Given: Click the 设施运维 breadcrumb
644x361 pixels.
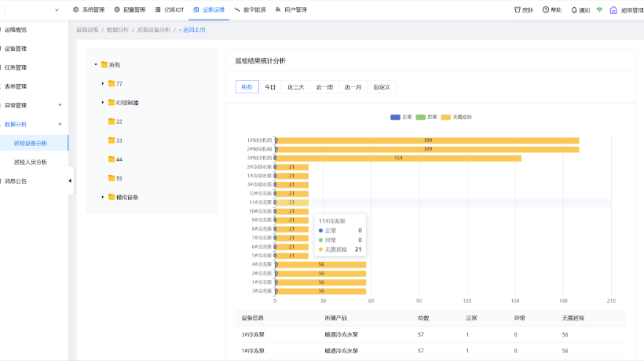Looking at the screenshot, I should (x=87, y=30).
